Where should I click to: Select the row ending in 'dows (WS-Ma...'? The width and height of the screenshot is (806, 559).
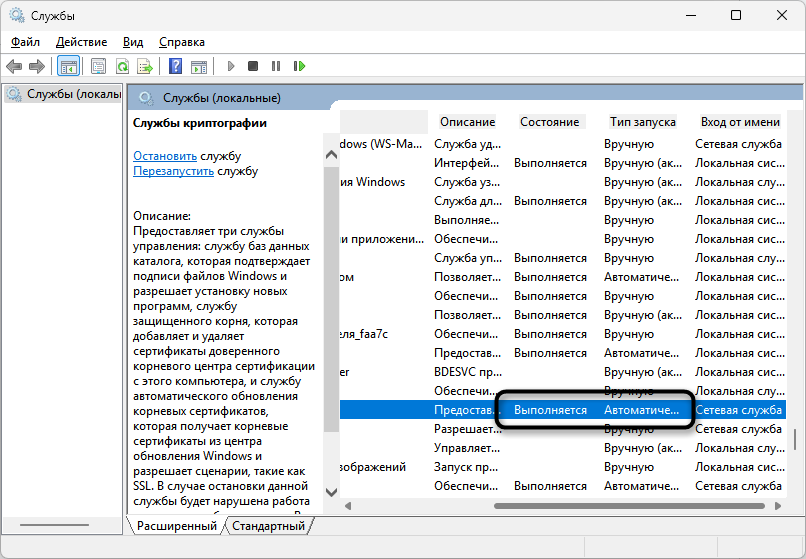pos(563,144)
